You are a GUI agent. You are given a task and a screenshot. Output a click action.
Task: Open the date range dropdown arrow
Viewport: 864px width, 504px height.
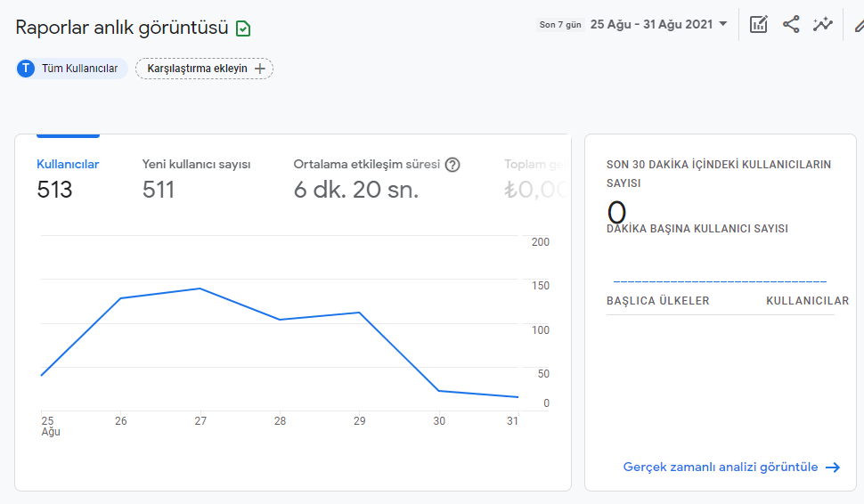[723, 24]
